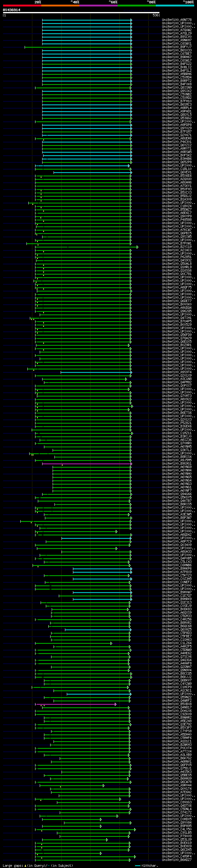Select the UniRef100_Q9T029 label
This screenshot has height=868, width=197.
click(177, 128)
